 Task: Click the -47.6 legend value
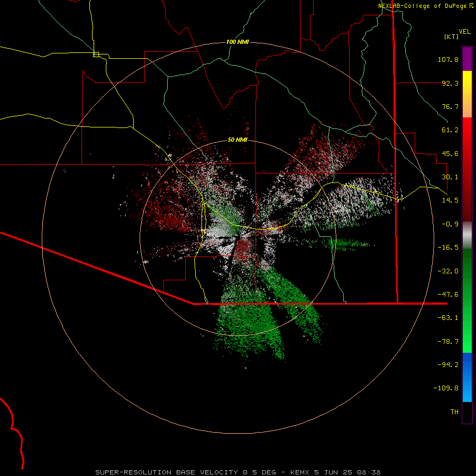tap(448, 295)
